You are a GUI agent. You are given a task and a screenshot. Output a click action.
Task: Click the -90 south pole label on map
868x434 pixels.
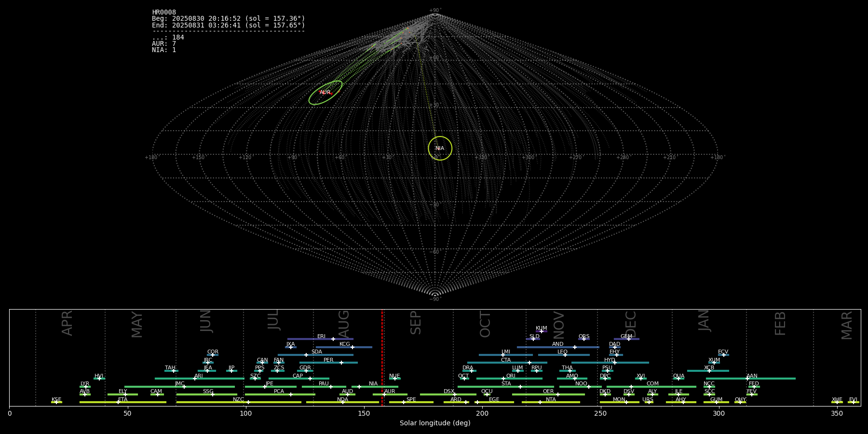click(x=434, y=299)
